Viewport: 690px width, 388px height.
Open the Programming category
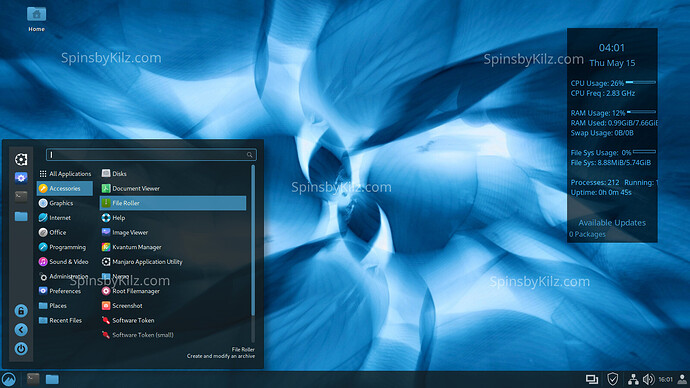click(65, 247)
